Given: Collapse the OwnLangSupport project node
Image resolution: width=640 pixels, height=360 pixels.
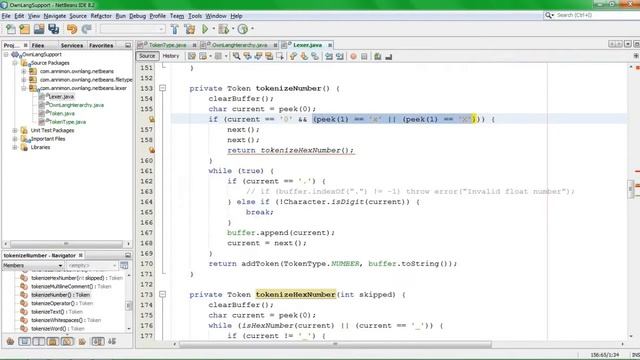Looking at the screenshot, I should pyautogui.click(x=6, y=54).
